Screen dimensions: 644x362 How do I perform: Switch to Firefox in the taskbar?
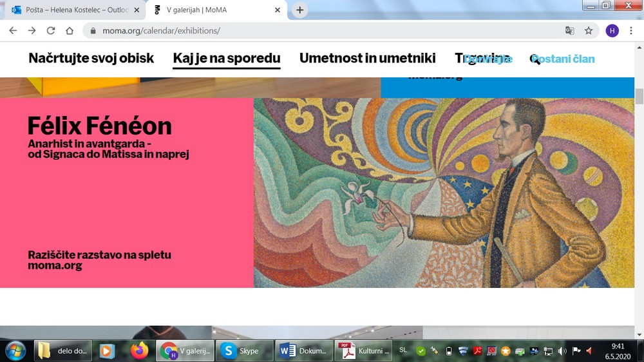click(139, 350)
